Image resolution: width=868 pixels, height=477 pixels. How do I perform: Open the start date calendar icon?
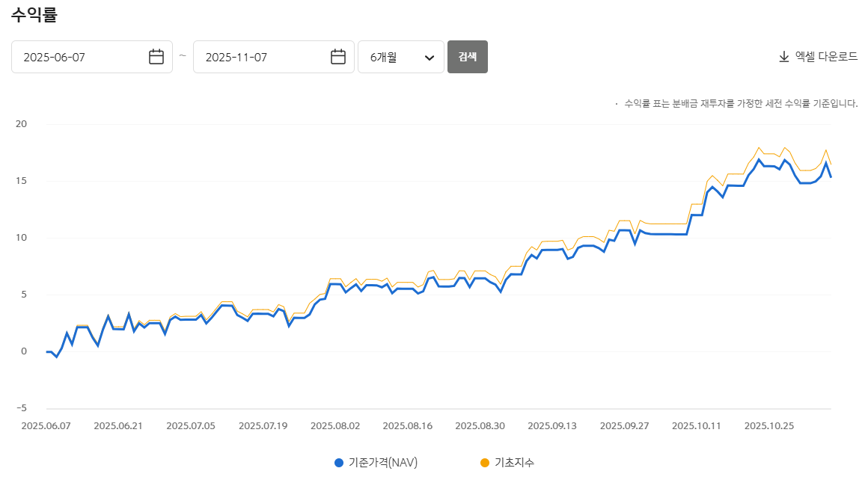point(156,57)
